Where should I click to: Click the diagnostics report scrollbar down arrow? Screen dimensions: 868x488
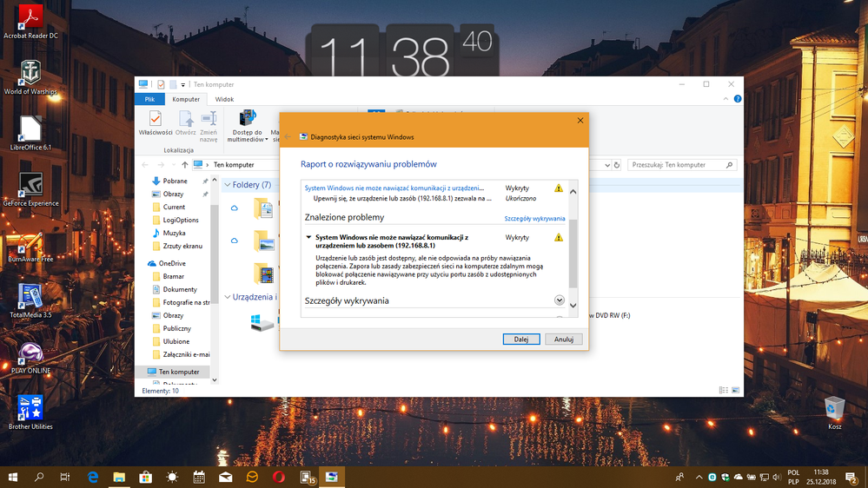[573, 305]
